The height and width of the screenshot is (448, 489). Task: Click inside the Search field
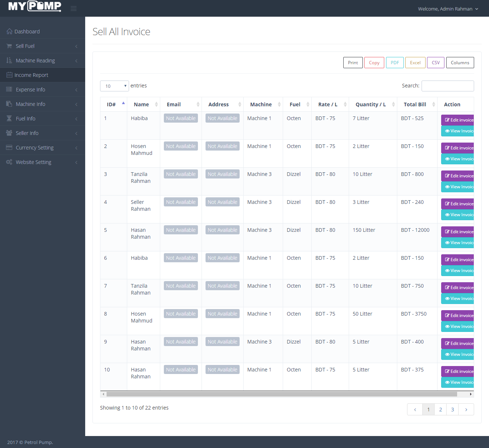pos(448,86)
